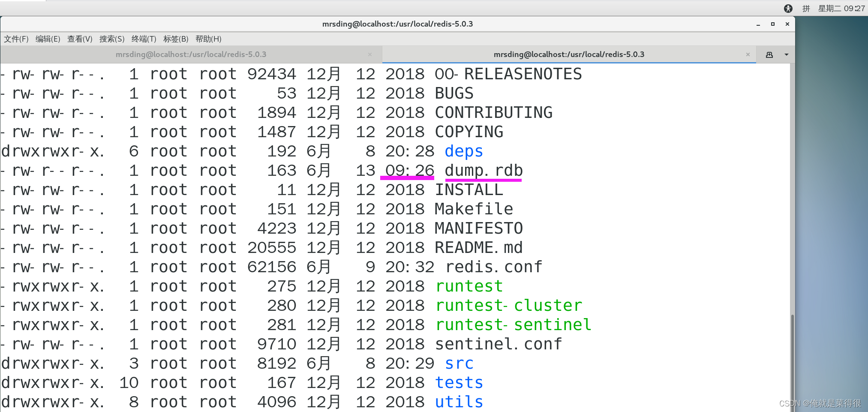Click the file size 20555
Viewport: 868px width, 412px height.
tap(272, 248)
